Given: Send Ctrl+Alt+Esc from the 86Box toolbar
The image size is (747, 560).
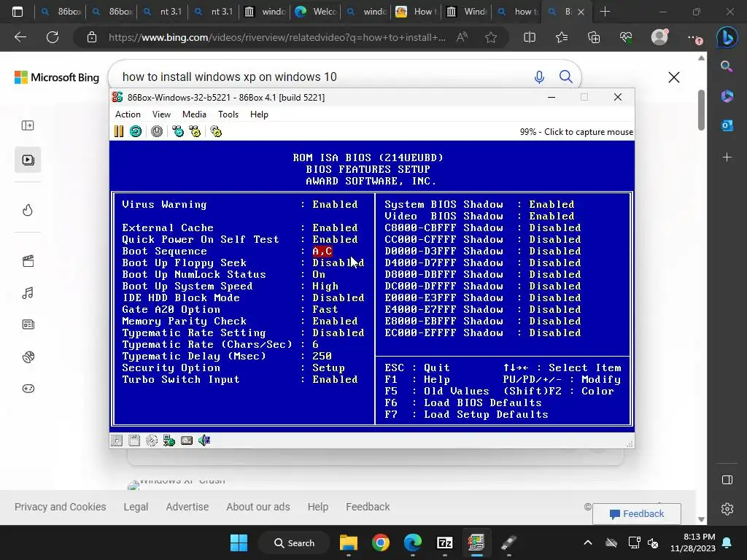Looking at the screenshot, I should (x=195, y=131).
